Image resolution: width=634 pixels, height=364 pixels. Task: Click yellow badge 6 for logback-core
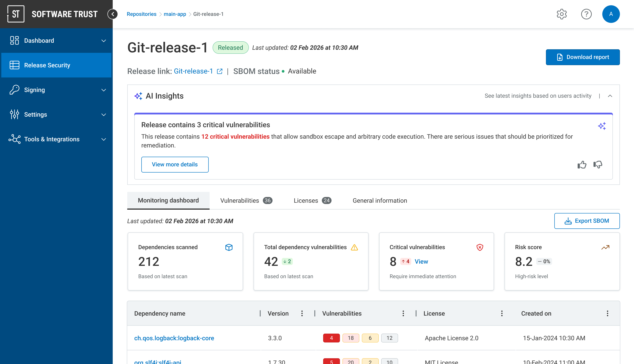coord(370,338)
